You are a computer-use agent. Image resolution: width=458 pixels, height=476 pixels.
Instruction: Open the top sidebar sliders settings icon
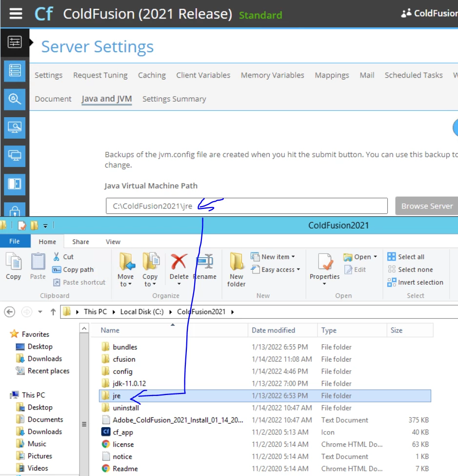point(15,42)
